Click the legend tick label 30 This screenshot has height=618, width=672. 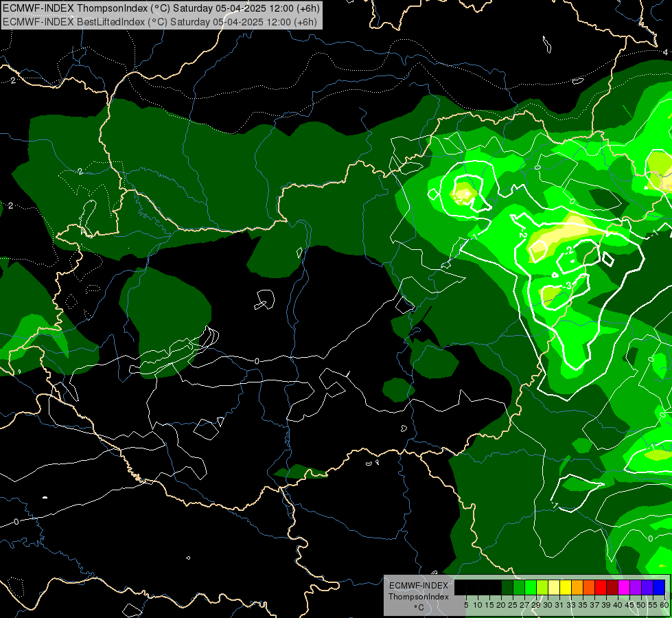(548, 605)
